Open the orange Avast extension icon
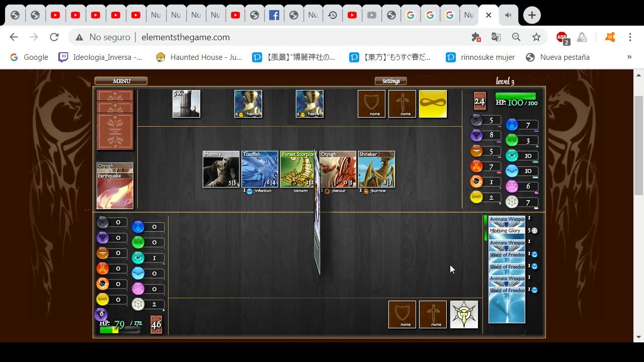Image resolution: width=644 pixels, height=362 pixels. point(610,37)
